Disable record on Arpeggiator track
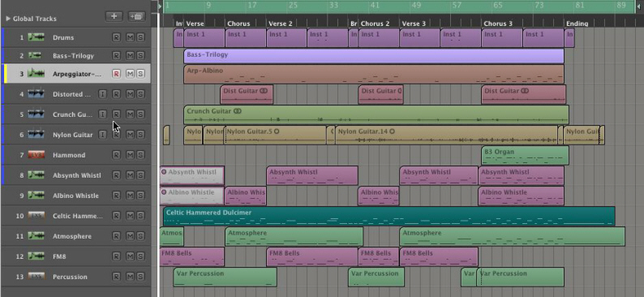The image size is (644, 297). tap(116, 74)
